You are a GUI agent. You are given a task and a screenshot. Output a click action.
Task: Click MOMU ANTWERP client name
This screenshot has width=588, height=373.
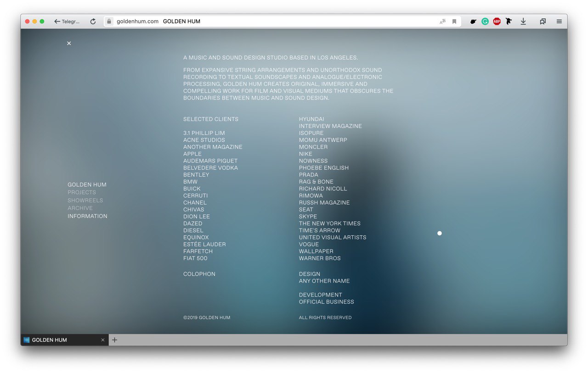[x=323, y=140]
